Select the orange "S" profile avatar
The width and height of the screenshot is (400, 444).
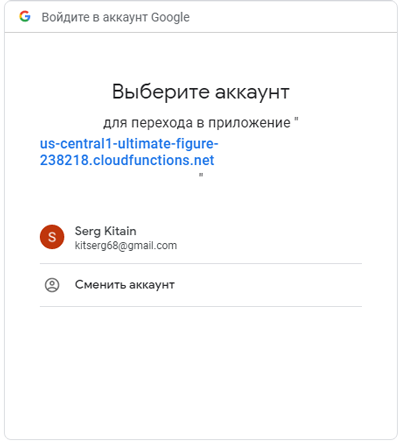coord(52,237)
